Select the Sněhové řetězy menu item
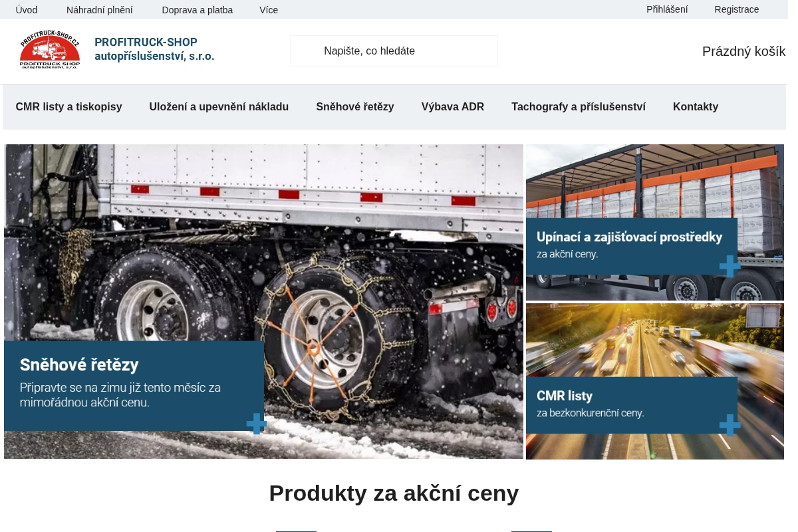 point(355,107)
